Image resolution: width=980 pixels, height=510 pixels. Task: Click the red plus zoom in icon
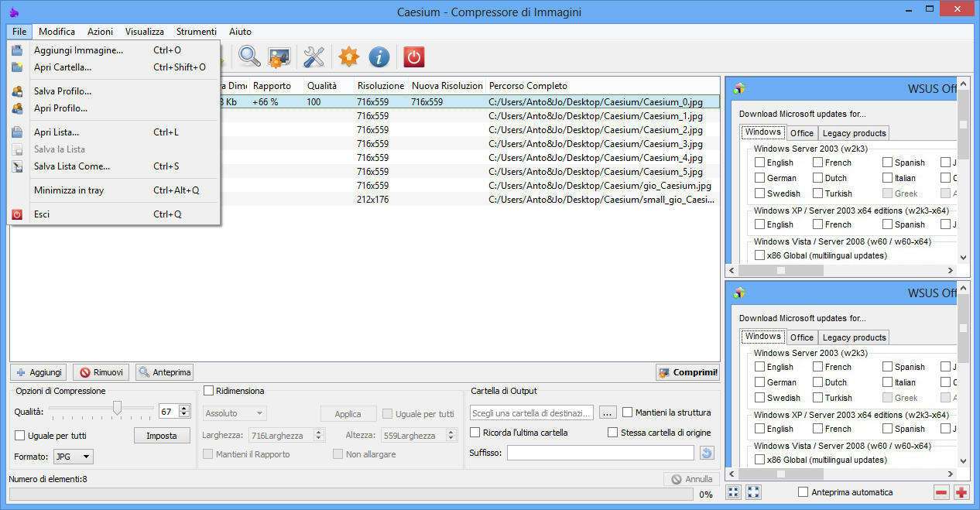961,492
